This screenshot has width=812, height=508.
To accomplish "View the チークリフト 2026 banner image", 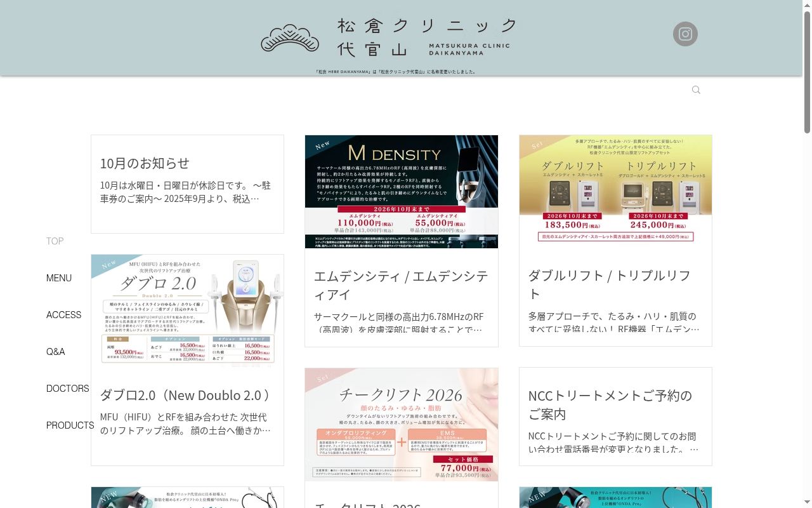I will point(402,425).
